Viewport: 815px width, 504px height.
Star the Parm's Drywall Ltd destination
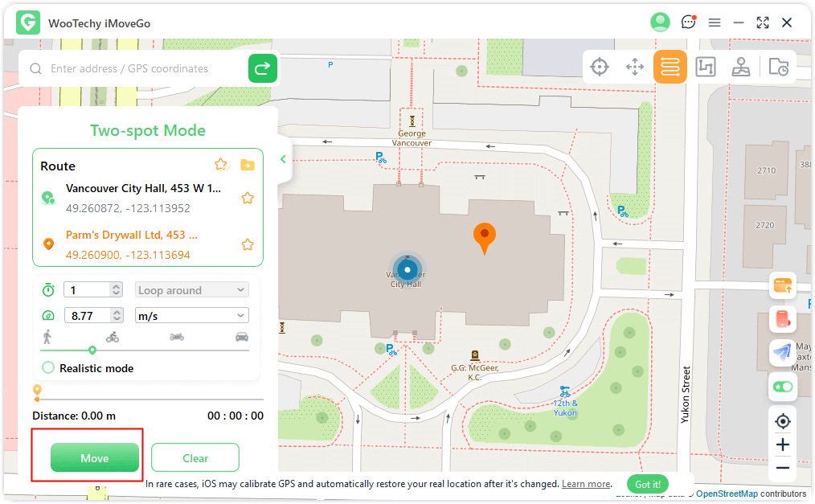point(248,244)
